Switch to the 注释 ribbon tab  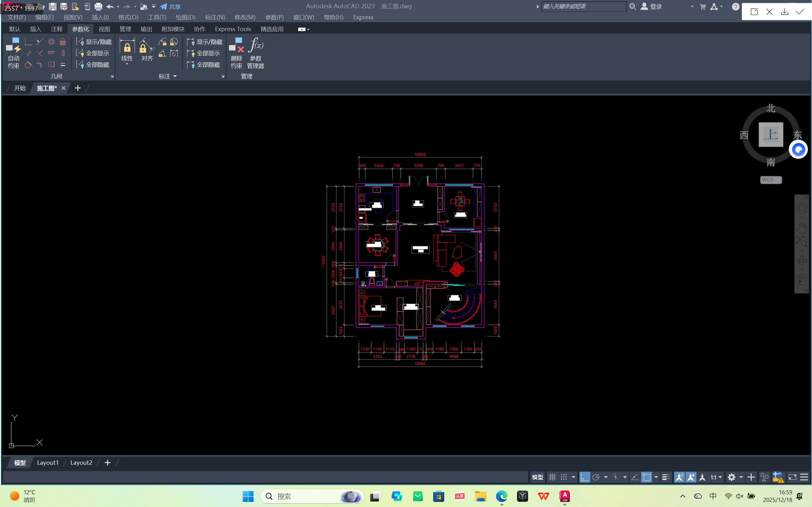[x=57, y=29]
